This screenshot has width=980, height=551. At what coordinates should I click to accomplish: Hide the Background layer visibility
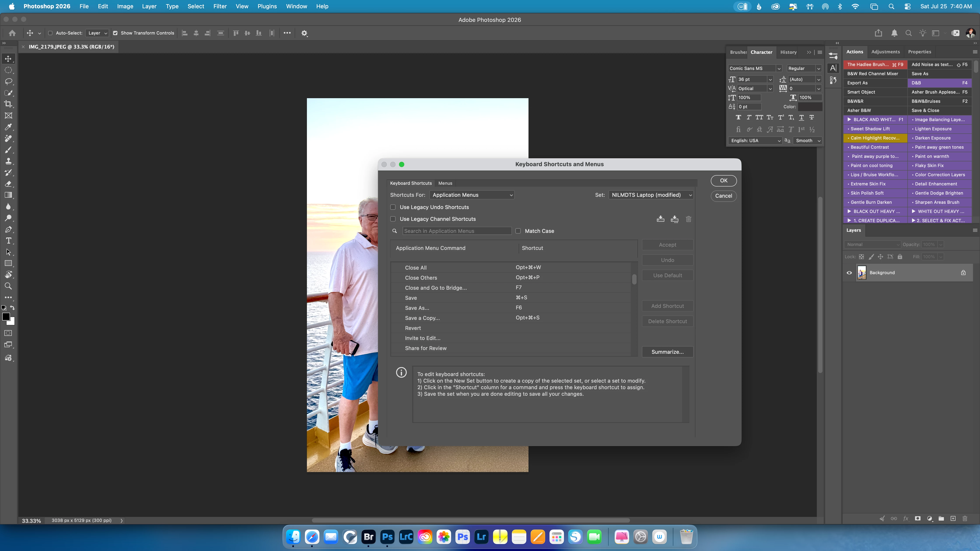click(x=849, y=273)
